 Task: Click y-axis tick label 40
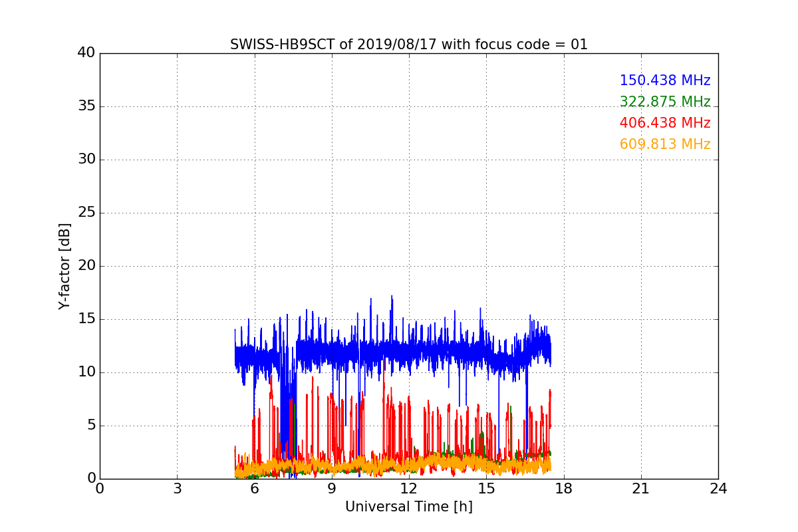click(86, 53)
